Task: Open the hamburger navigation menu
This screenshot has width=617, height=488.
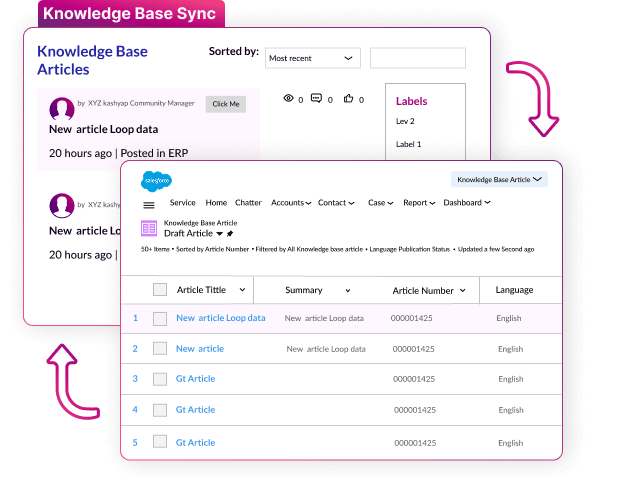Action: point(149,204)
